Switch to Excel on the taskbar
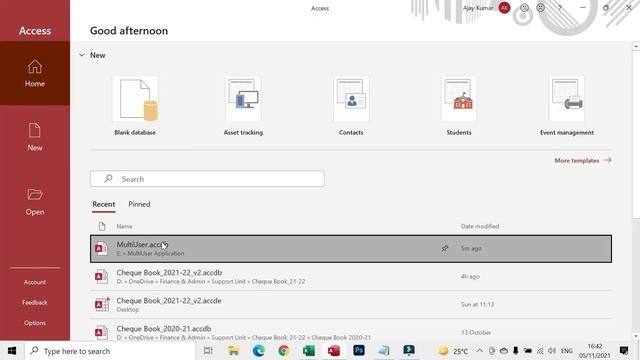640x360 pixels. tap(309, 351)
